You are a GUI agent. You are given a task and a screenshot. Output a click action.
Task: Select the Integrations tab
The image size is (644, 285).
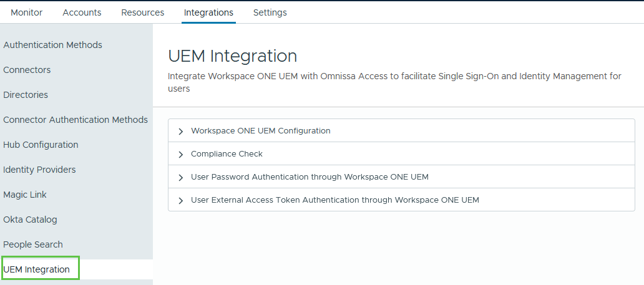[208, 12]
